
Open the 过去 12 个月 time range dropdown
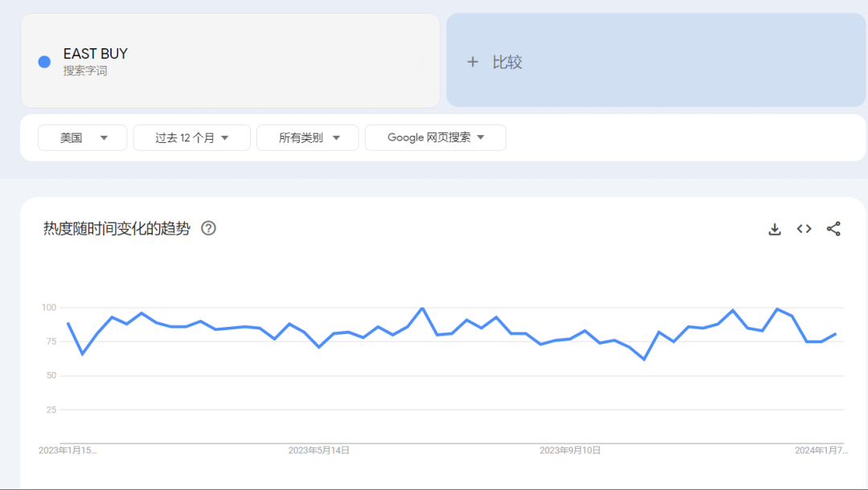pos(191,137)
